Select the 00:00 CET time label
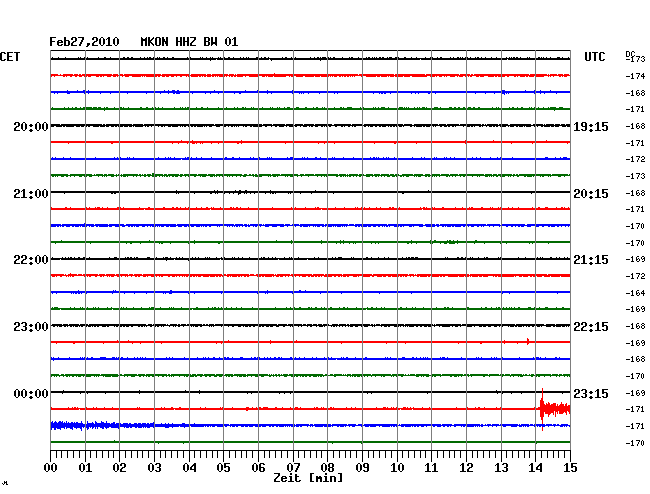650x494 pixels. (31, 393)
